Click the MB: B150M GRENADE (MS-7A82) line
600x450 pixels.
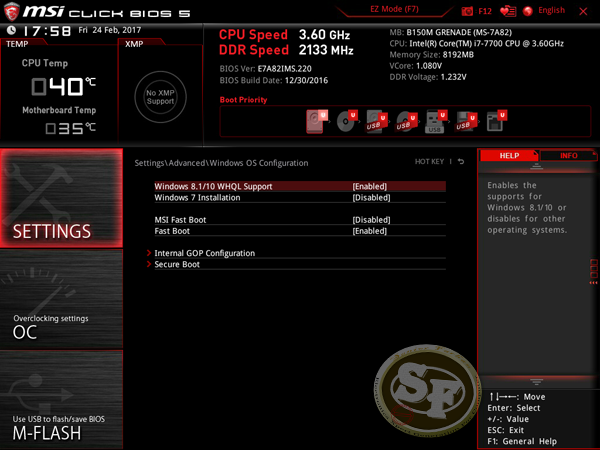(x=450, y=32)
